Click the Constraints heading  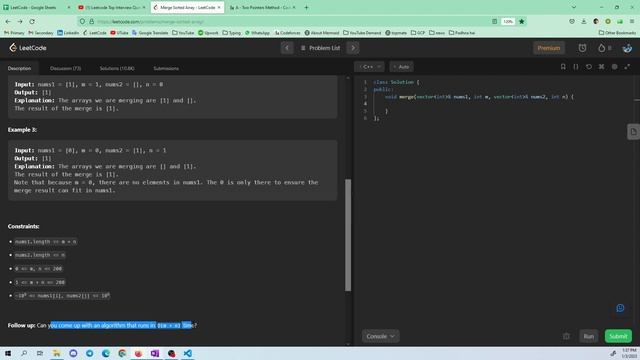24,226
